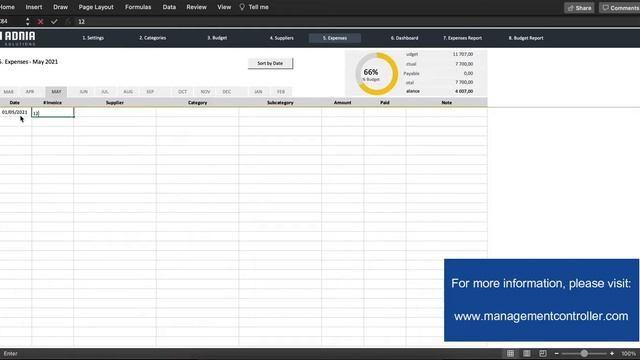Open the Home ribbon tab
This screenshot has height=360, width=640.
(x=7, y=7)
